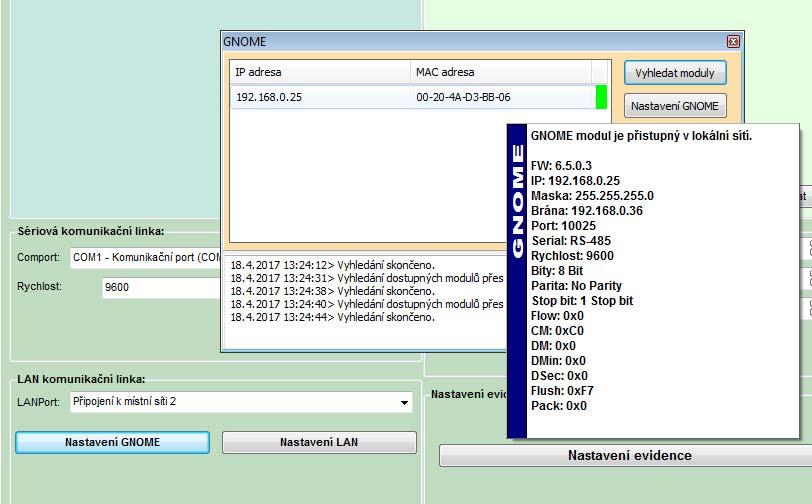Click the tooltip line Flush: 0xF7
This screenshot has height=504, width=812.
point(562,391)
